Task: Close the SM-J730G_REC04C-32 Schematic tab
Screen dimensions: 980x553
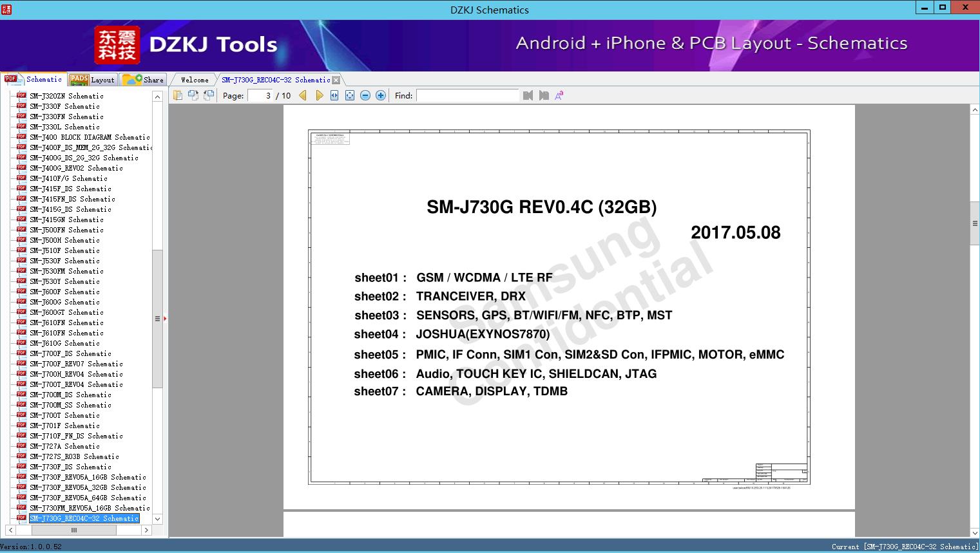Action: 336,80
